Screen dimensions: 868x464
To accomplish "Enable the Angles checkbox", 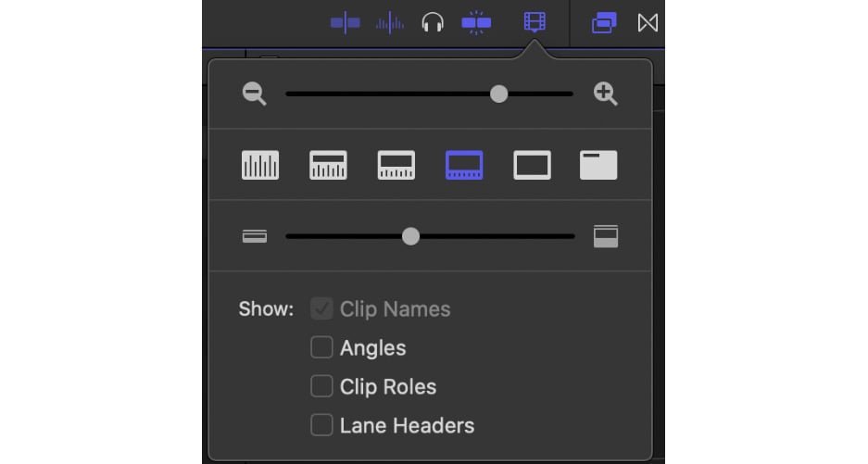I will click(321, 347).
